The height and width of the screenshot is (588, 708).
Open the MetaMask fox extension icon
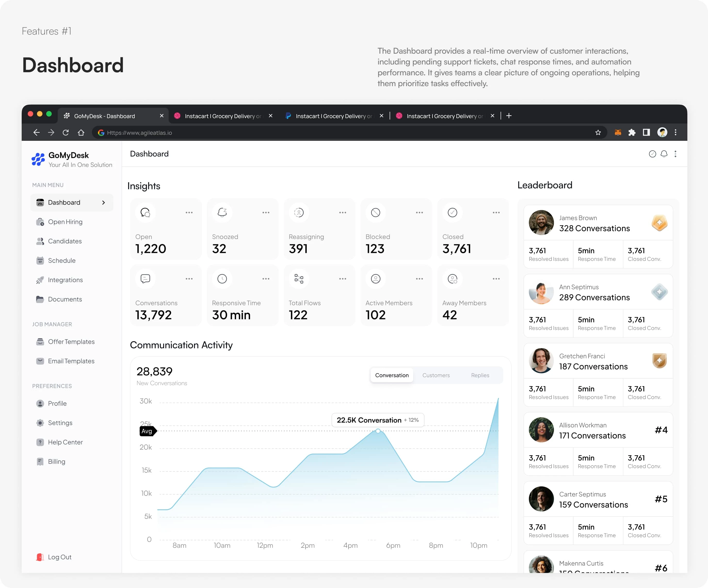point(618,132)
